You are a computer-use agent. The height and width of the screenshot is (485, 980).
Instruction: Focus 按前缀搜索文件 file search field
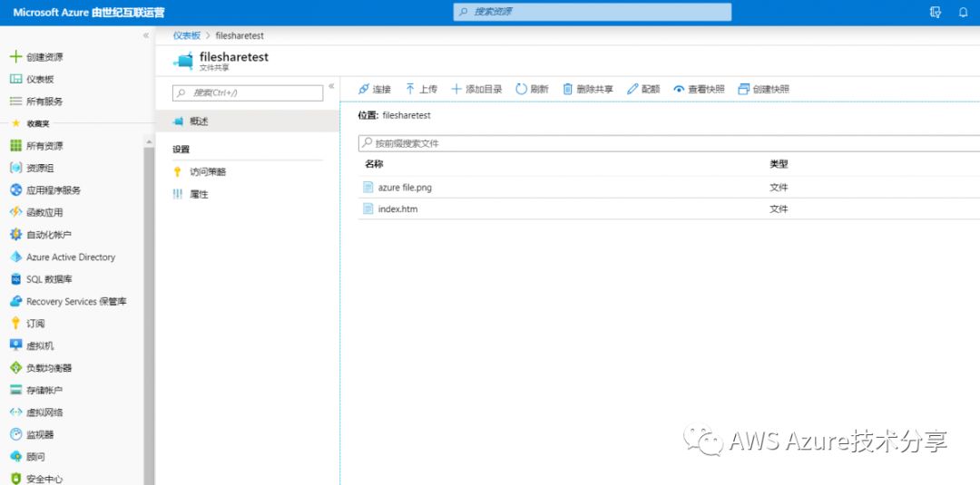(669, 143)
